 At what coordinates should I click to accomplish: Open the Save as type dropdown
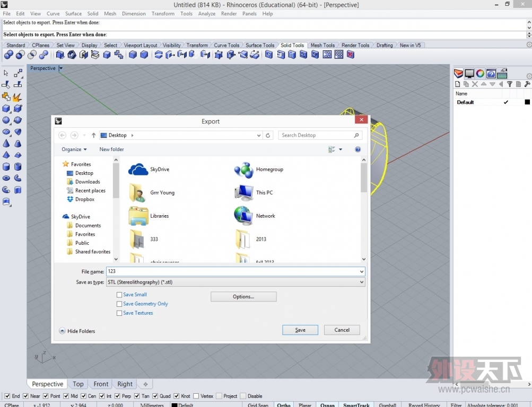click(x=362, y=282)
